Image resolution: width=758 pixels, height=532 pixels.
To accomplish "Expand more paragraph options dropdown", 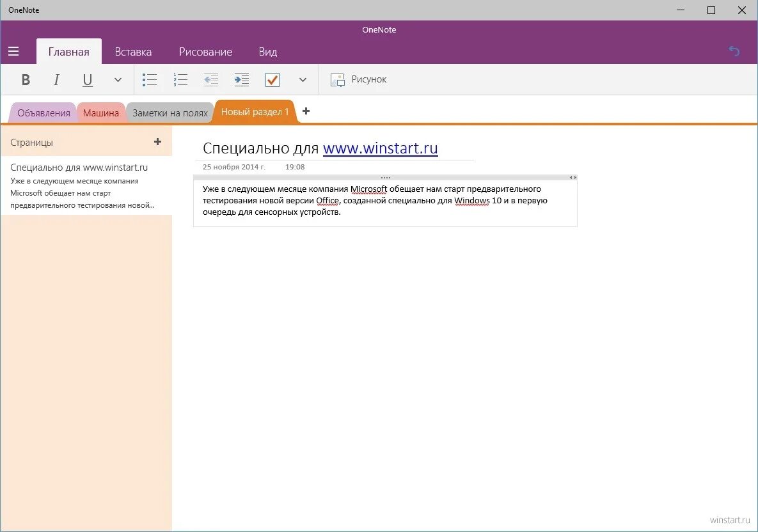I will tap(303, 80).
